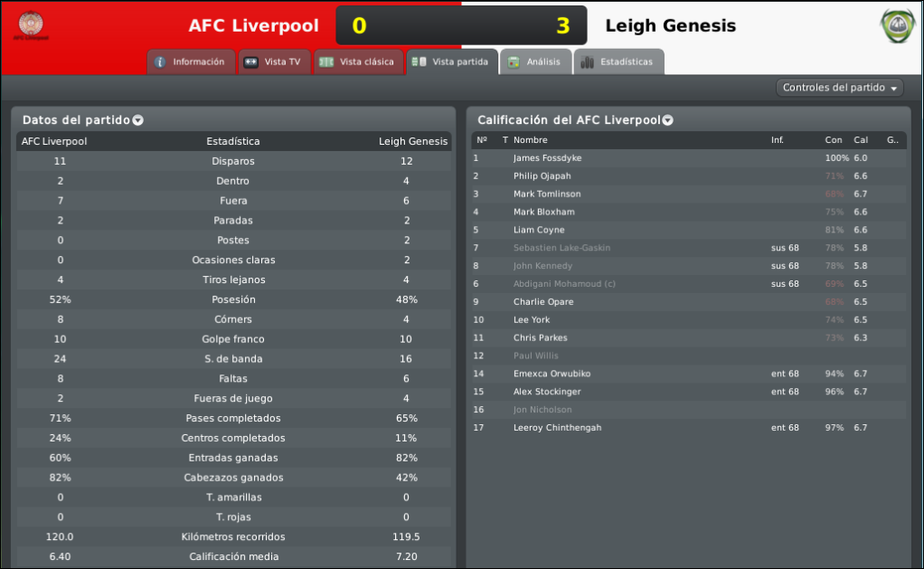
Task: Click the Leigh Genesis club badge
Action: (898, 26)
